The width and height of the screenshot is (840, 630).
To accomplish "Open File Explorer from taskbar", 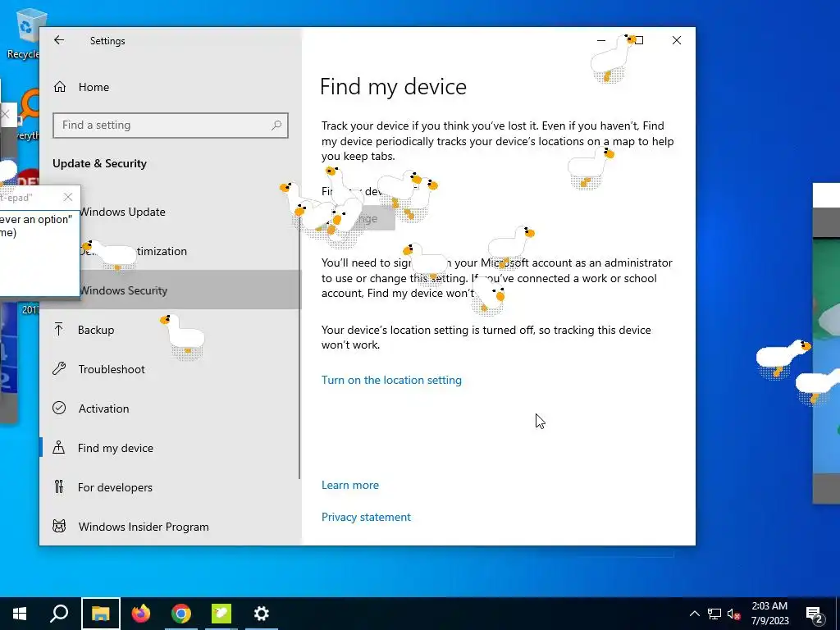I will click(101, 614).
